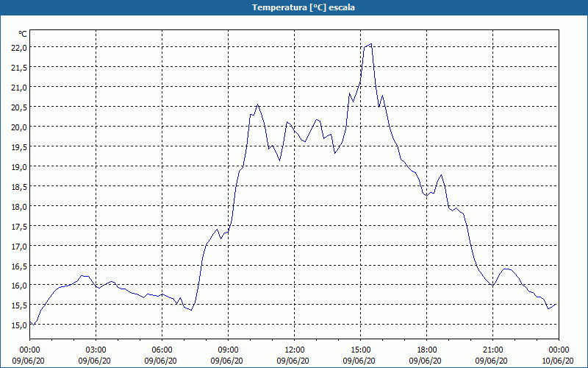Click the 15,0 y-axis label

pyautogui.click(x=19, y=325)
